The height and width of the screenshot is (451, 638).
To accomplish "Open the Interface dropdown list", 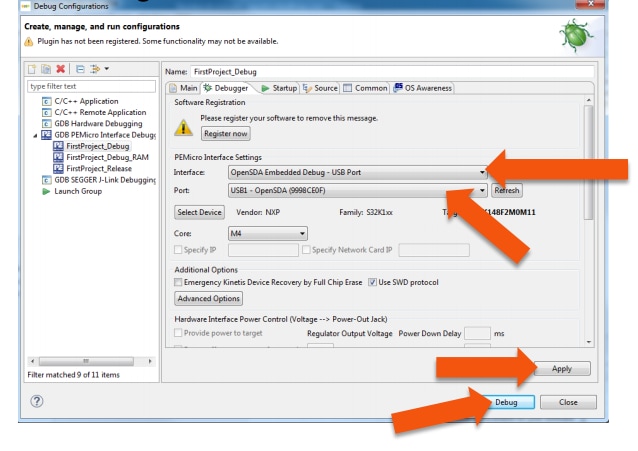I will (x=481, y=172).
